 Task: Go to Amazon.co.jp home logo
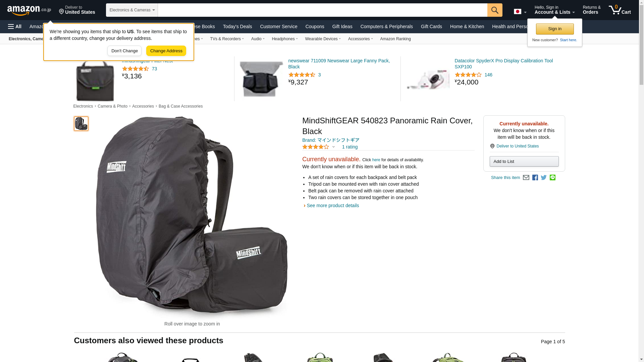pos(29,10)
